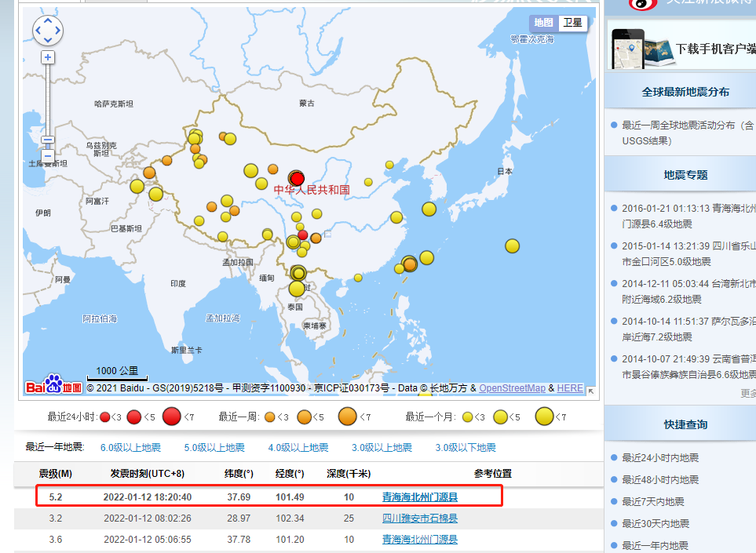This screenshot has height=553, width=756.
Task: Open 最近24小时内地震 quick query
Action: coord(659,458)
